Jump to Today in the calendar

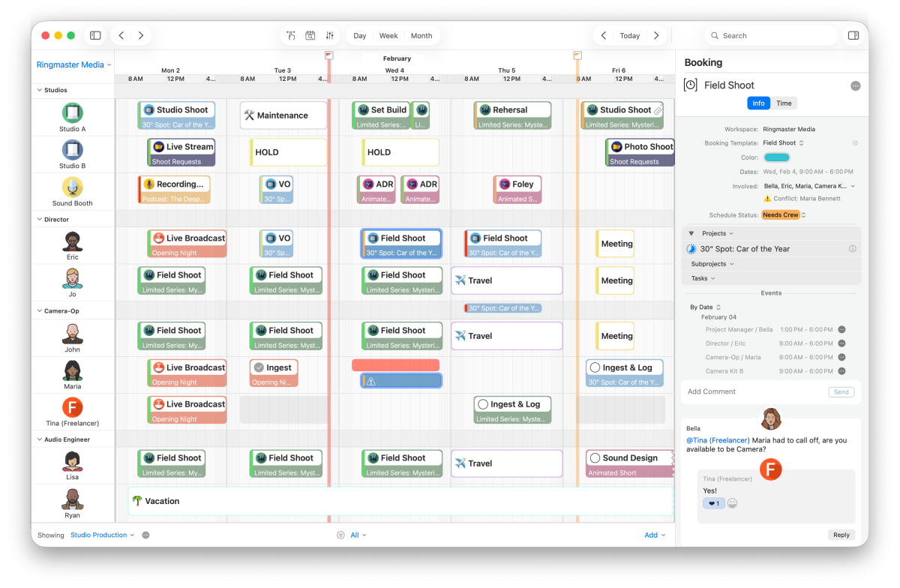pyautogui.click(x=630, y=35)
